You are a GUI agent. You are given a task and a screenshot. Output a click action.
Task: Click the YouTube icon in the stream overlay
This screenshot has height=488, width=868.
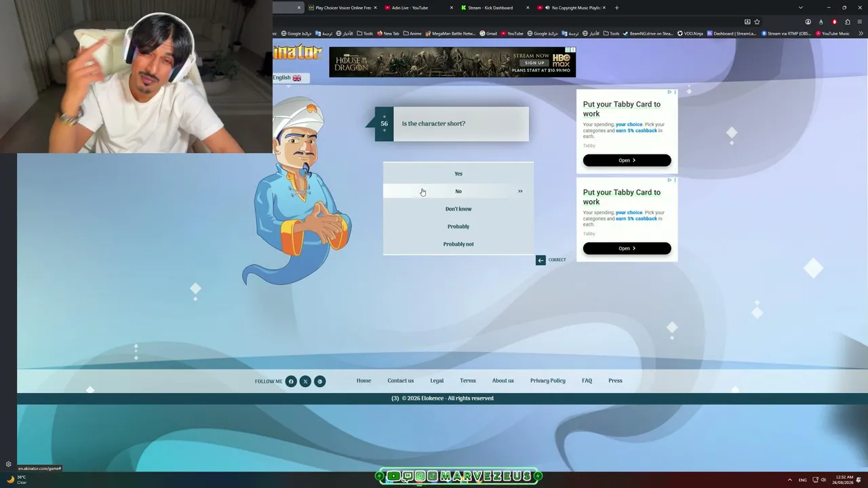(x=393, y=476)
